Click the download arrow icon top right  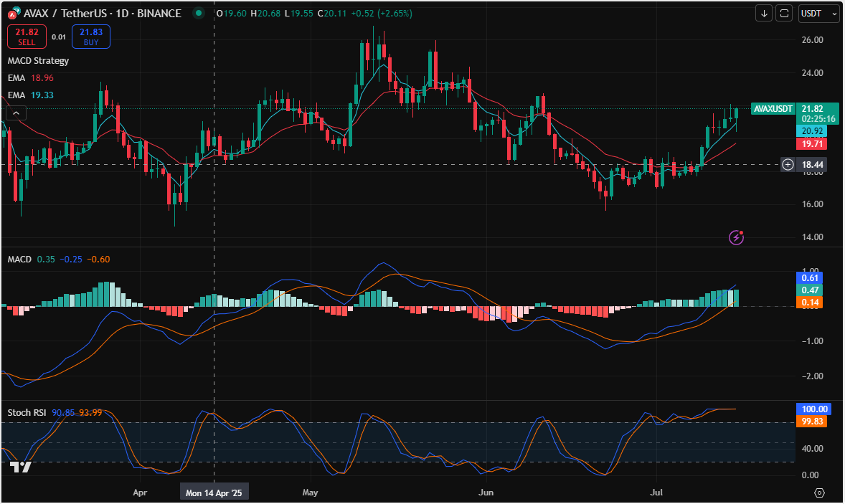[764, 14]
